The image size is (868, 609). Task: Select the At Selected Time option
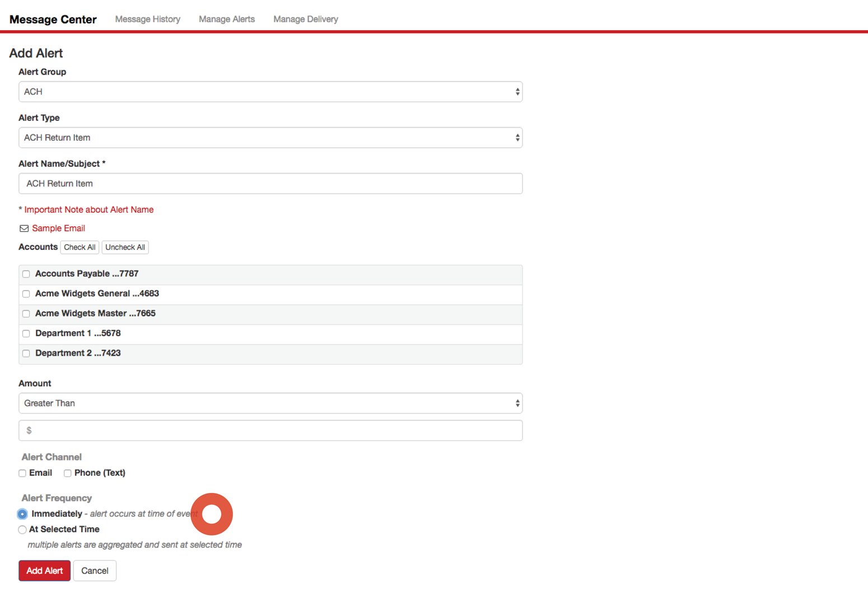[x=22, y=529]
